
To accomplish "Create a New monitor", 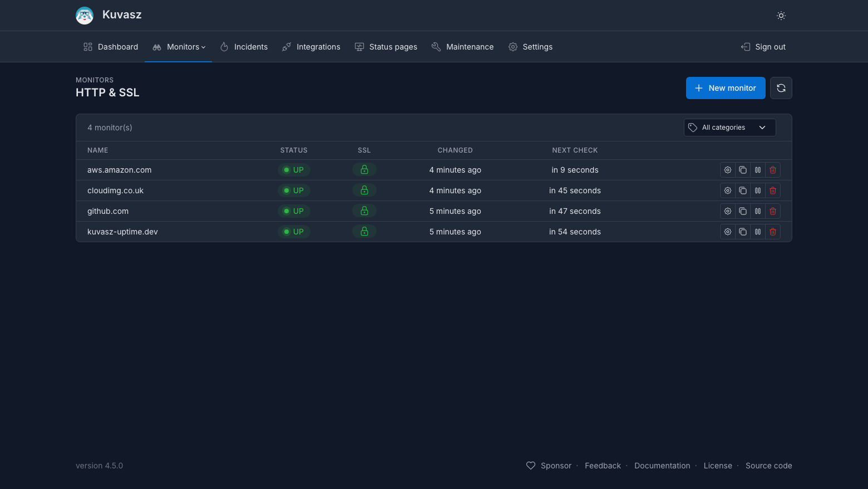I will point(726,88).
